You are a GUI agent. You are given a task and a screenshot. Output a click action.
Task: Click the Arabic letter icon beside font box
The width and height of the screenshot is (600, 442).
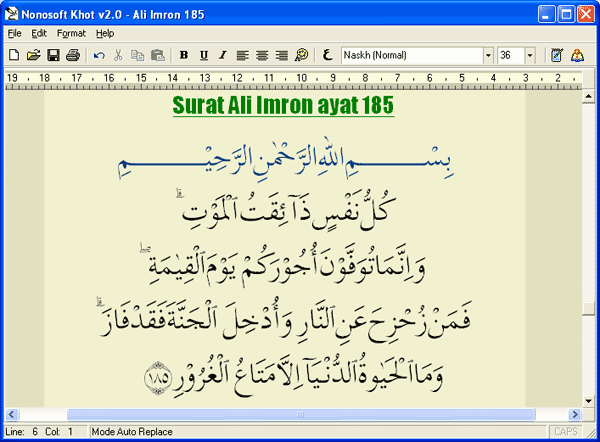tap(328, 55)
